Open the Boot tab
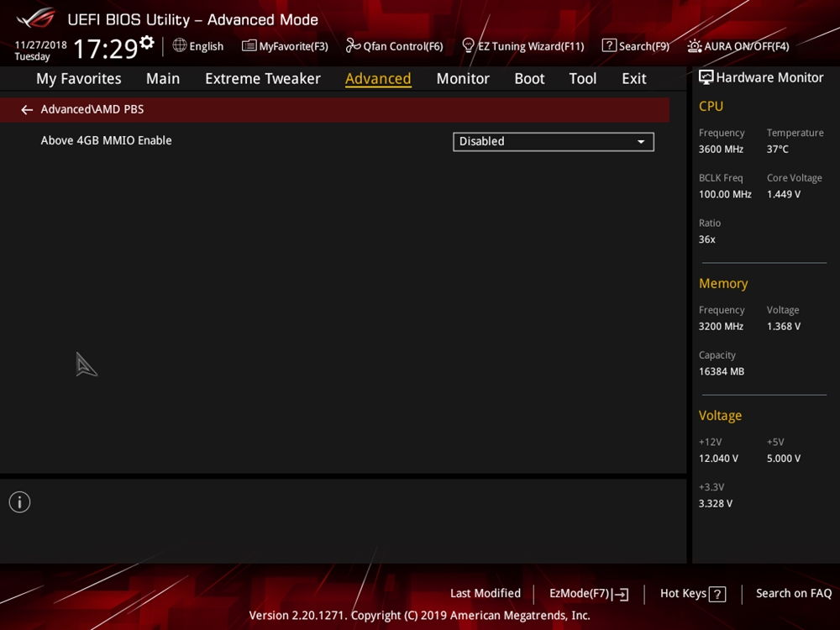Viewport: 840px width, 630px height. pyautogui.click(x=529, y=79)
